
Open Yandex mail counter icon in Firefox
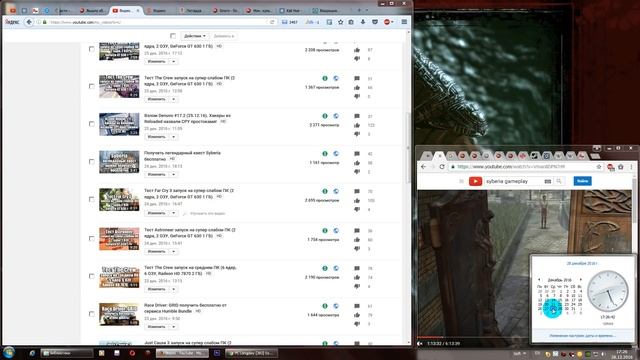(x=289, y=22)
